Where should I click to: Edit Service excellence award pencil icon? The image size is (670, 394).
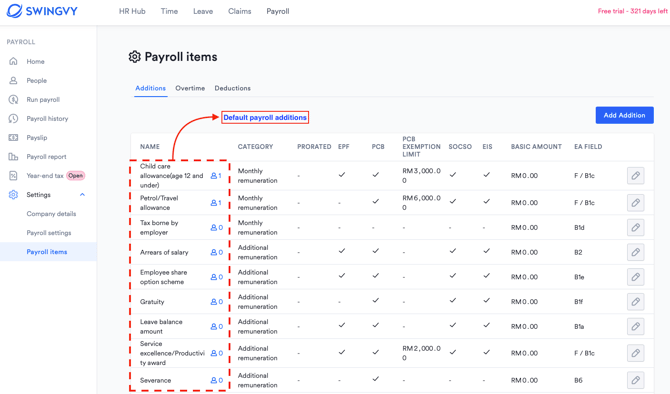coord(635,353)
